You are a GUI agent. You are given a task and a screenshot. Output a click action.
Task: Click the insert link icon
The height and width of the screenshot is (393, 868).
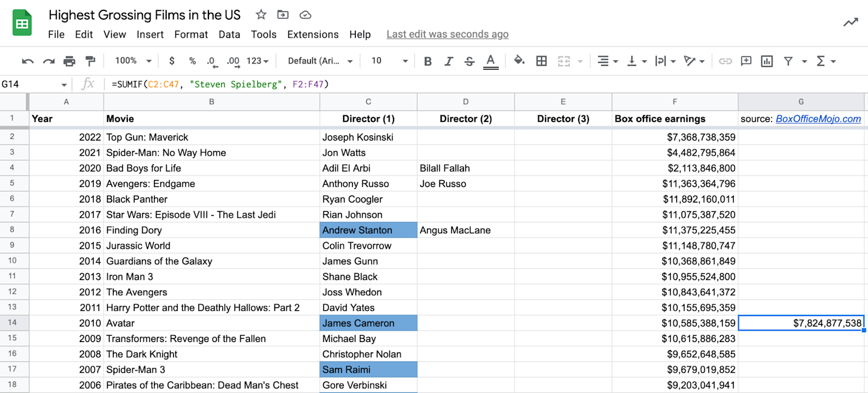[x=725, y=61]
